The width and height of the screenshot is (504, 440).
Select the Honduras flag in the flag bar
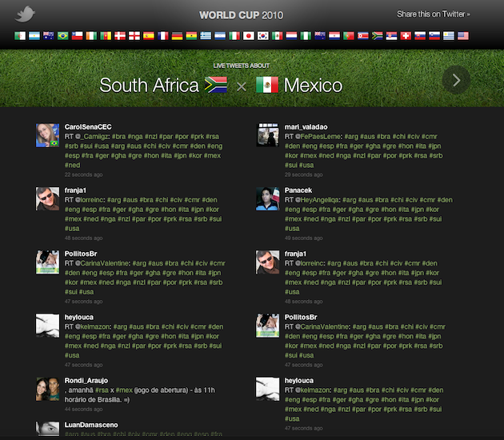tap(220, 36)
